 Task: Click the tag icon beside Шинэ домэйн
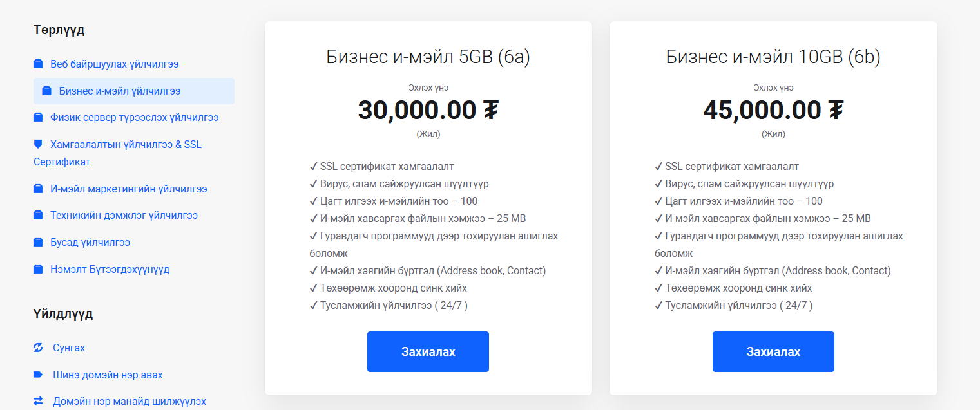38,375
